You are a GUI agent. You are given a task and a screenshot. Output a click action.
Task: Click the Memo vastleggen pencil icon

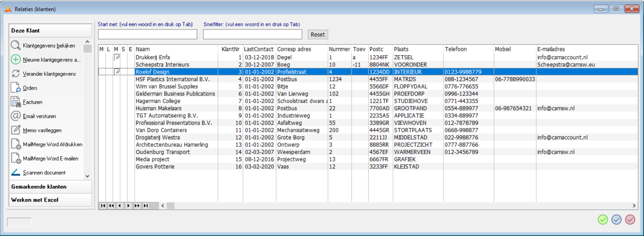[x=16, y=130]
